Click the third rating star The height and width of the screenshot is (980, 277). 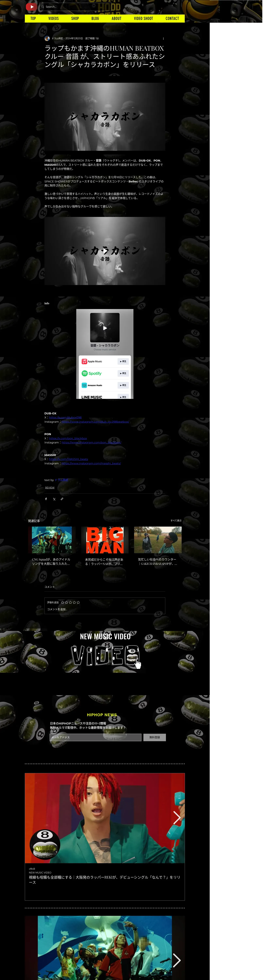tap(70, 602)
